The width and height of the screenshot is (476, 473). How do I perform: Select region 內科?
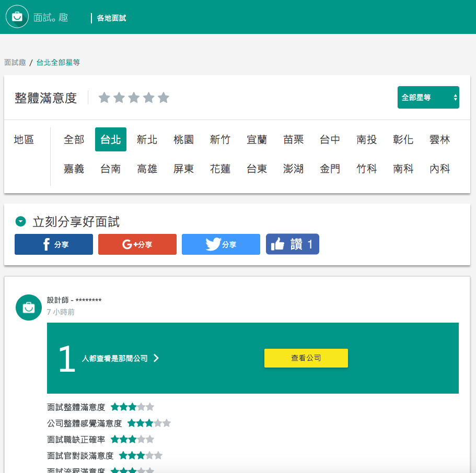[439, 169]
